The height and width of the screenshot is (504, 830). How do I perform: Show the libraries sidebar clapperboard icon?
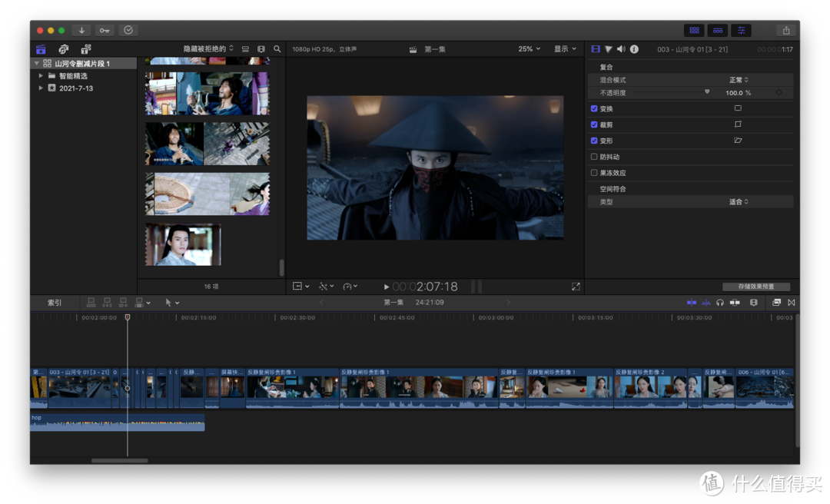click(41, 49)
